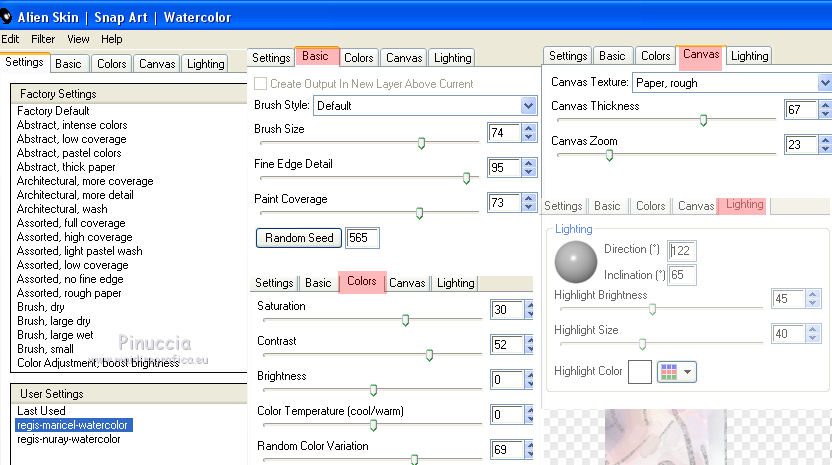Select regis-maricel-watercolor user setting

click(74, 425)
